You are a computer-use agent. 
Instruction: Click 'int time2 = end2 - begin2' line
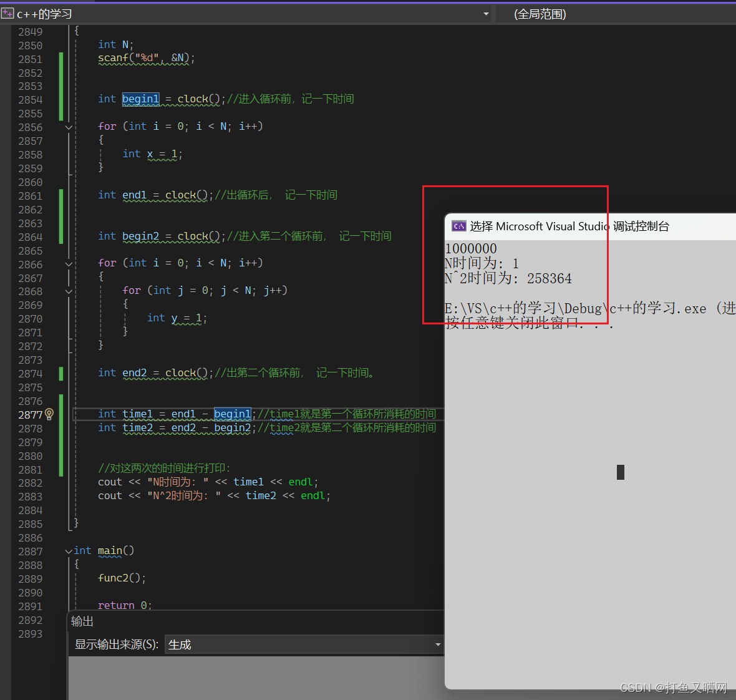tap(177, 428)
